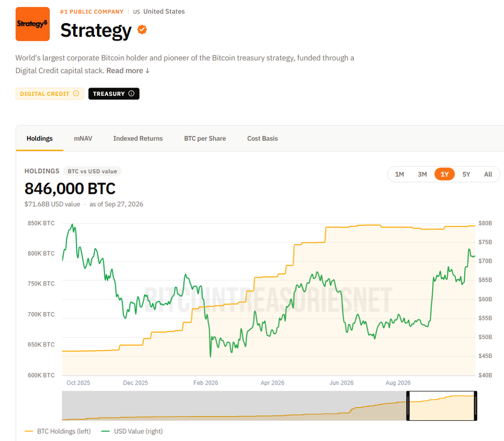
Task: Click the BTC vs USD value pill
Action: click(x=92, y=172)
